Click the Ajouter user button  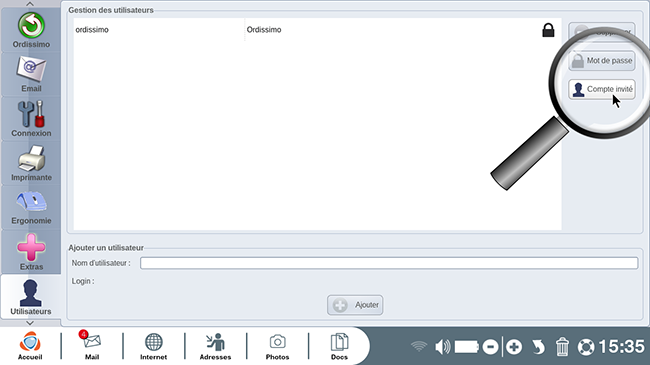[x=355, y=305]
